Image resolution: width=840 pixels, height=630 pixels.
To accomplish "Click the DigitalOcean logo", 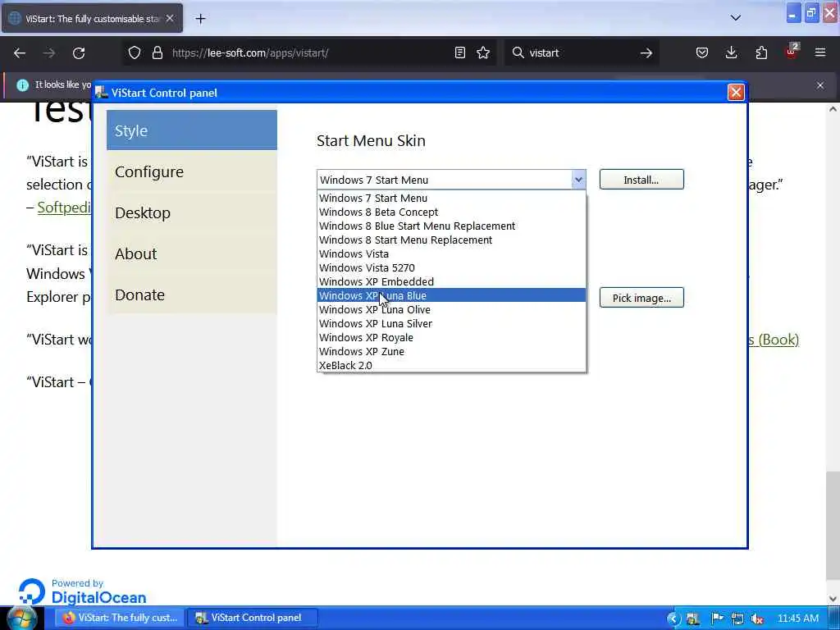I will coord(83,591).
